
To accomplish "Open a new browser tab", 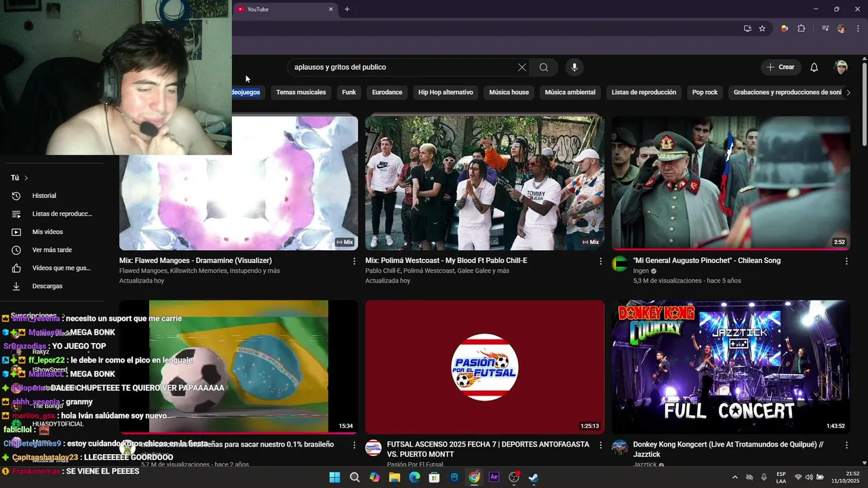I will pyautogui.click(x=347, y=9).
